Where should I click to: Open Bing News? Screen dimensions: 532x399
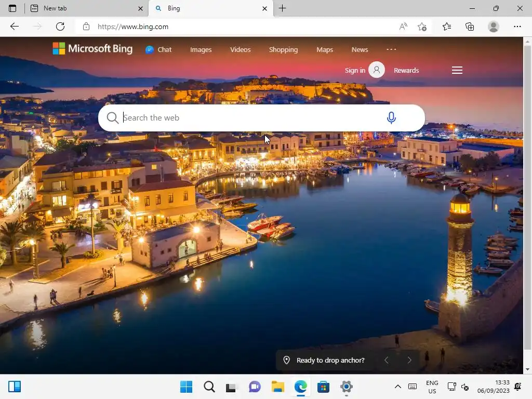click(x=360, y=49)
